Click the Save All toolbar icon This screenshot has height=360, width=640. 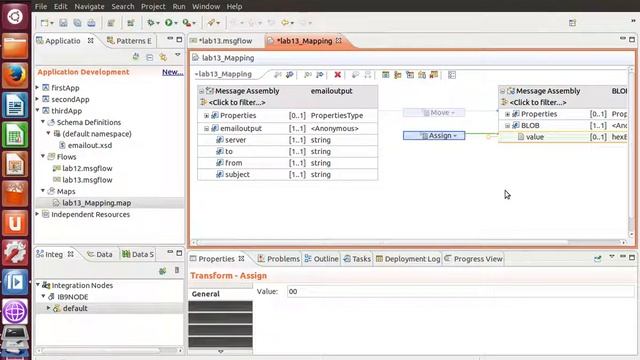pyautogui.click(x=77, y=23)
